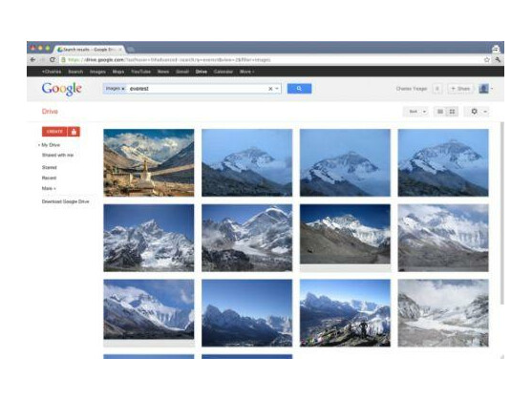Viewport: 532px width, 399px height.
Task: Open third thumbnail in the first row
Action: coord(345,162)
